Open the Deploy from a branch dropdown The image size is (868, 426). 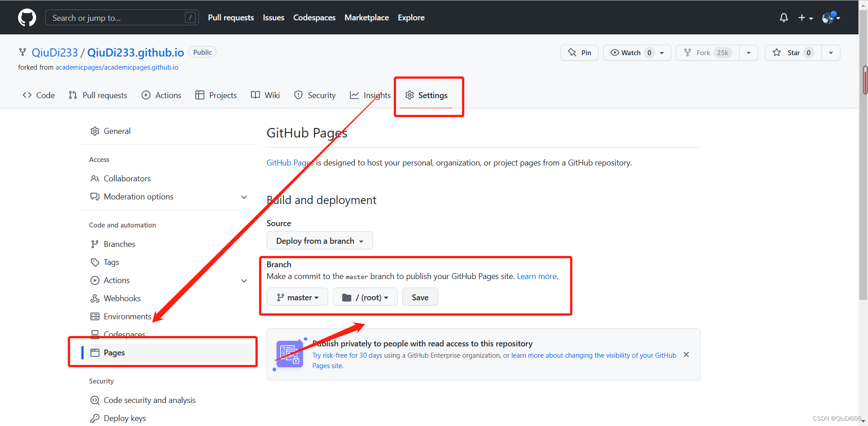click(320, 241)
